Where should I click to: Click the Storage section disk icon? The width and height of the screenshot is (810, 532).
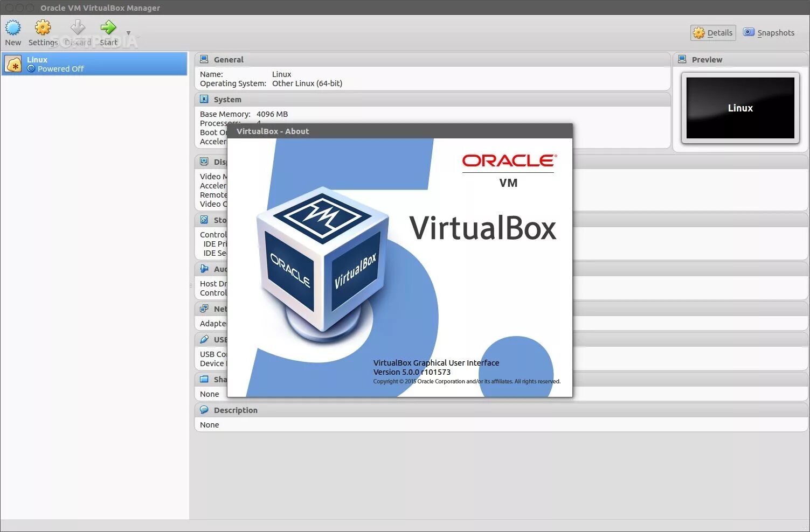point(204,220)
